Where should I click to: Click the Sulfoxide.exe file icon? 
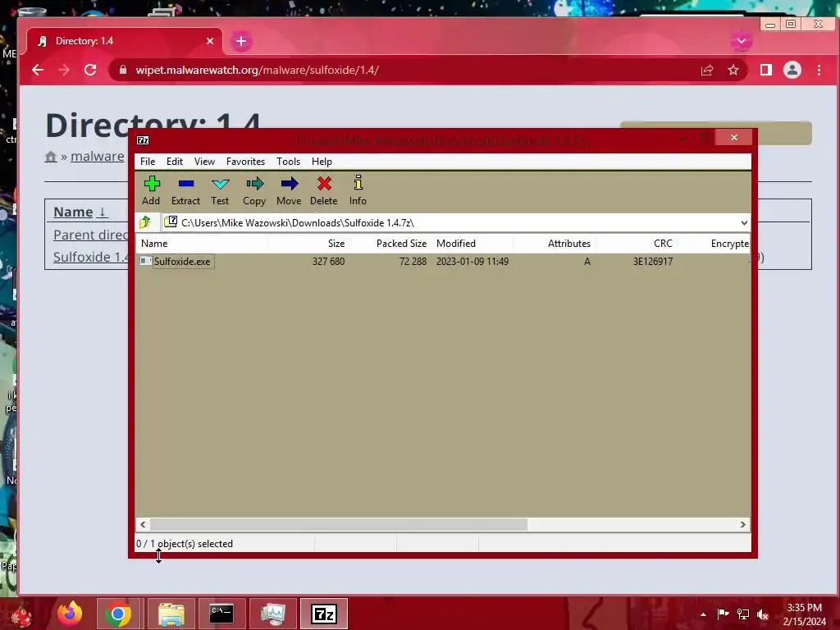point(145,261)
